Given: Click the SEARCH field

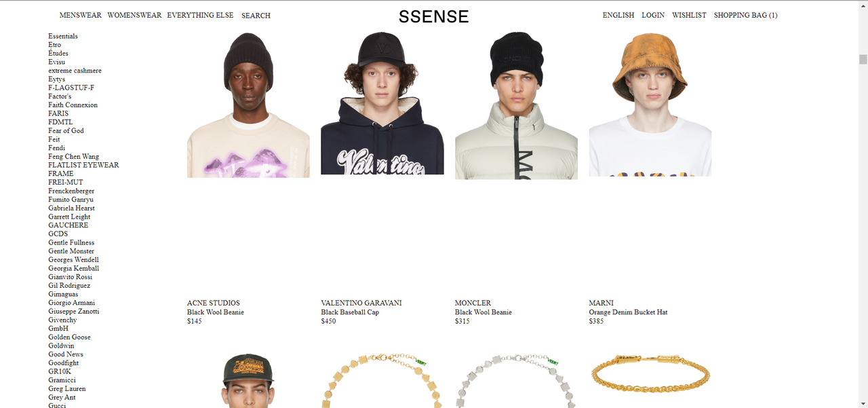Looking at the screenshot, I should pyautogui.click(x=256, y=16).
